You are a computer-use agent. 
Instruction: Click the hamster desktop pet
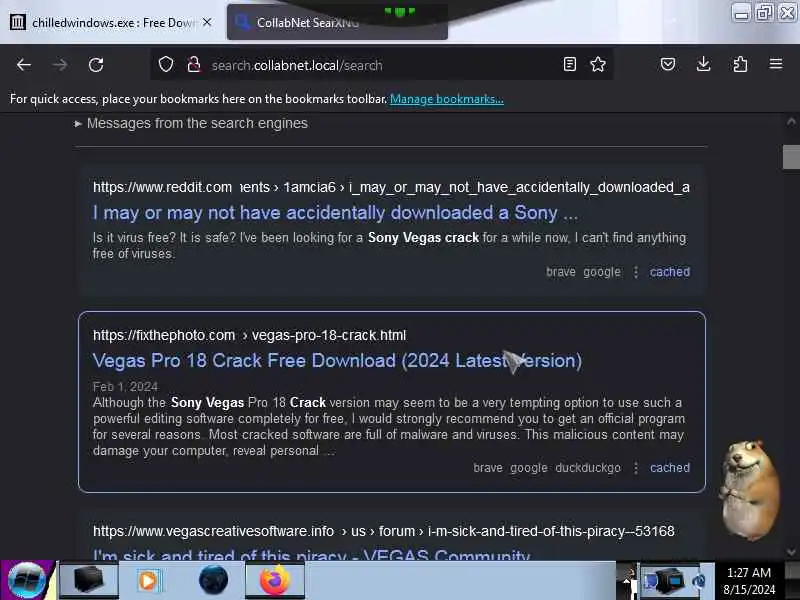(x=748, y=489)
